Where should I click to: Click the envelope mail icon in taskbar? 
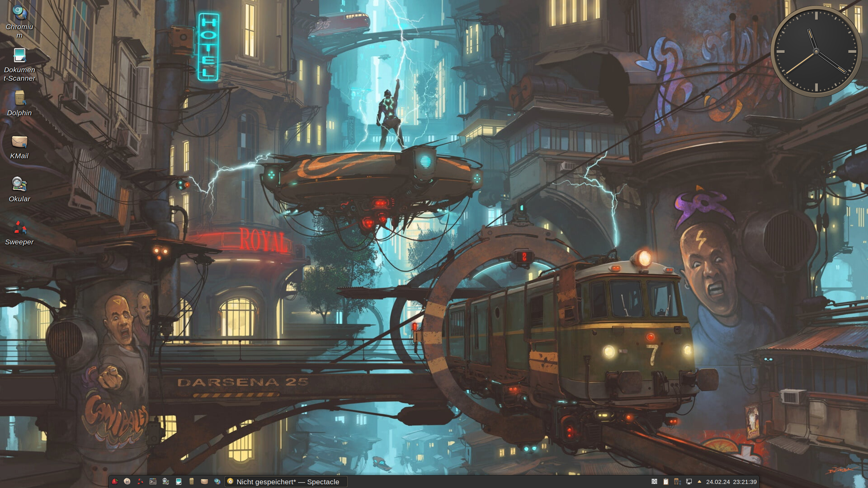point(204,482)
